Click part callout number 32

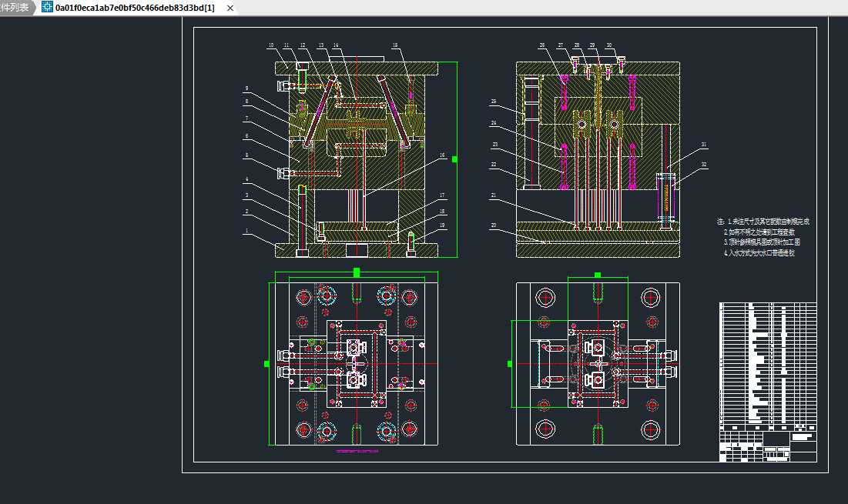coord(703,163)
